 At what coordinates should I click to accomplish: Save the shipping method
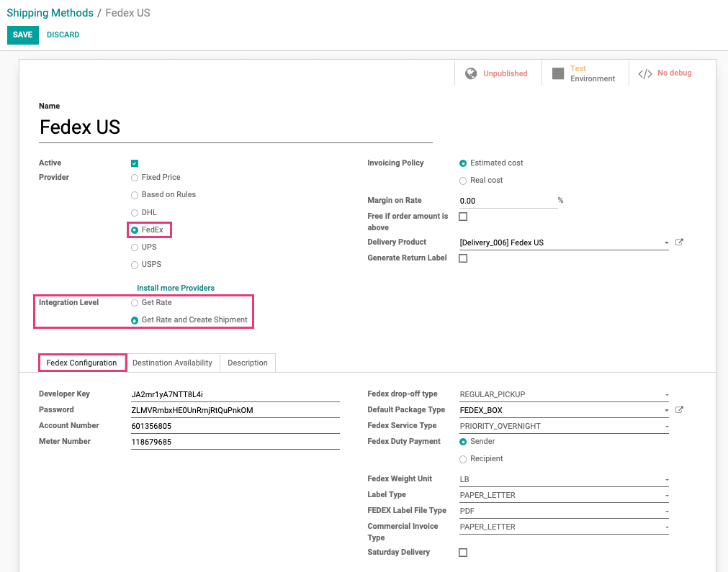pos(23,35)
